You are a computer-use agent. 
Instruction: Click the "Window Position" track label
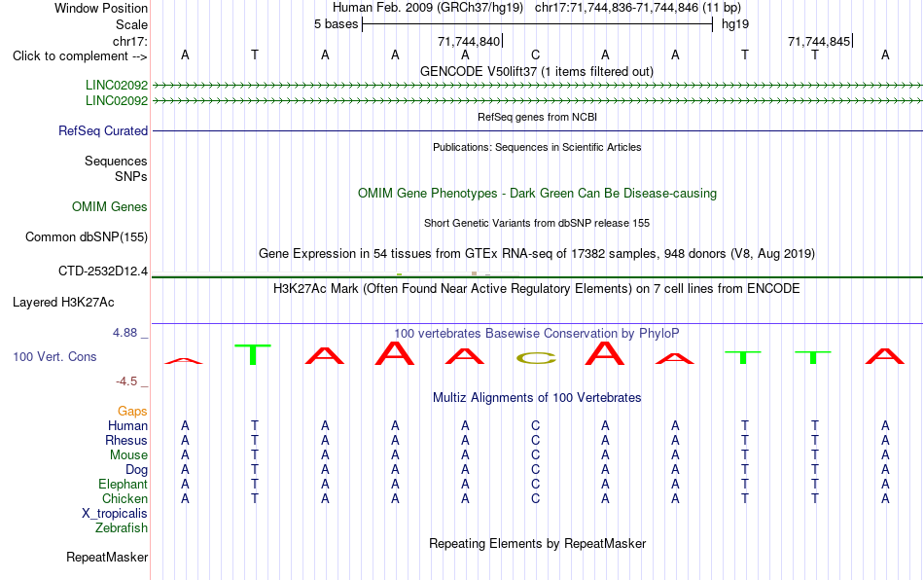coord(101,8)
